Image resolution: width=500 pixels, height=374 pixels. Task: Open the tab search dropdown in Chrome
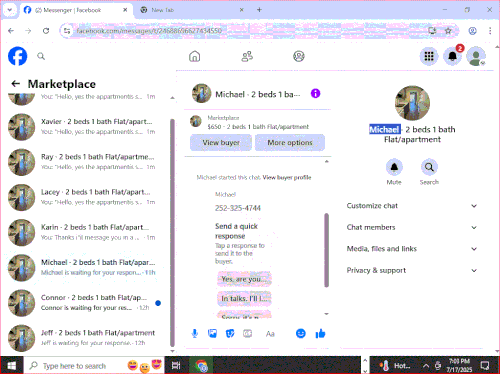pyautogui.click(x=10, y=10)
